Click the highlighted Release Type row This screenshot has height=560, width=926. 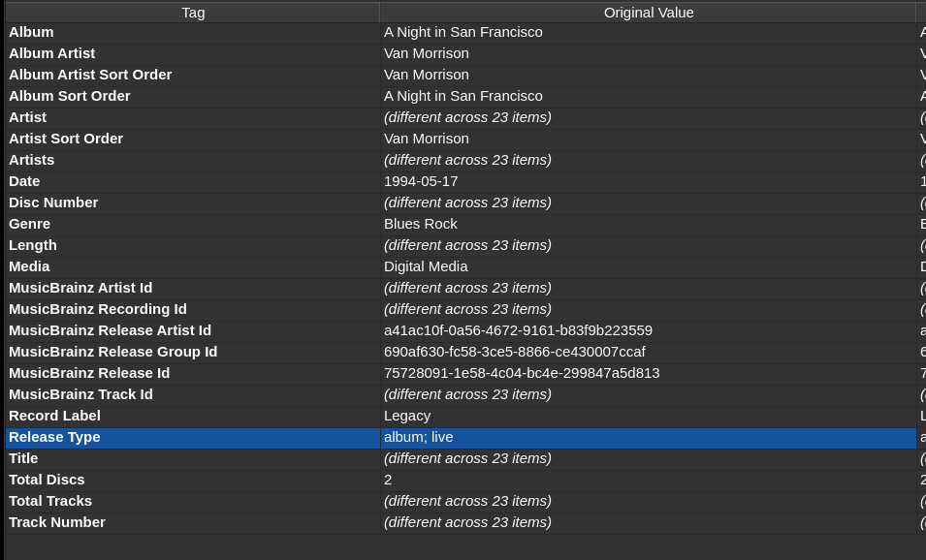[x=54, y=437]
